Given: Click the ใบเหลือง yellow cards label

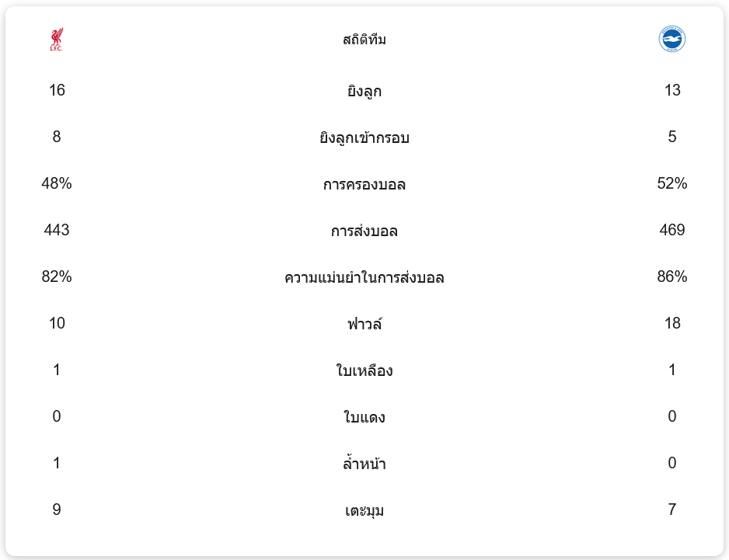Looking at the screenshot, I should point(364,371).
